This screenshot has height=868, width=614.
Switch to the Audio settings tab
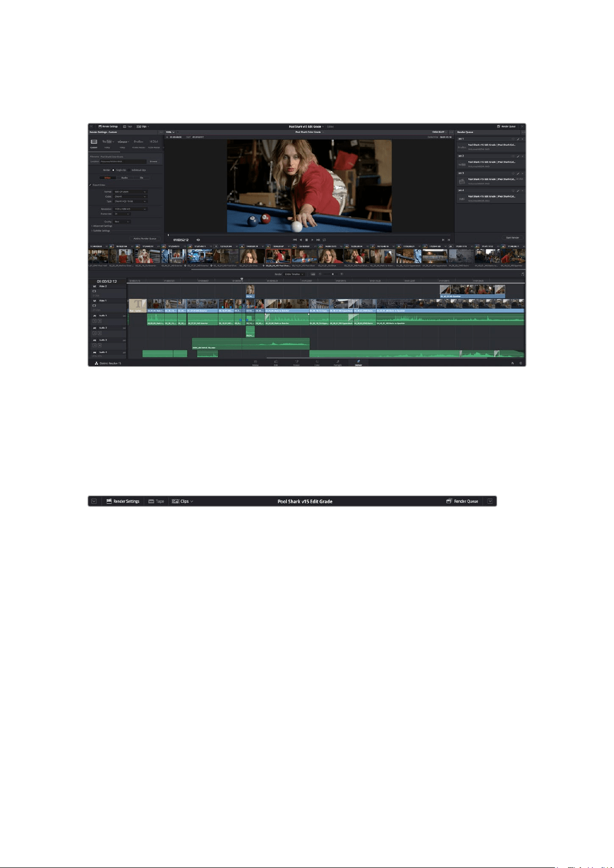click(124, 178)
